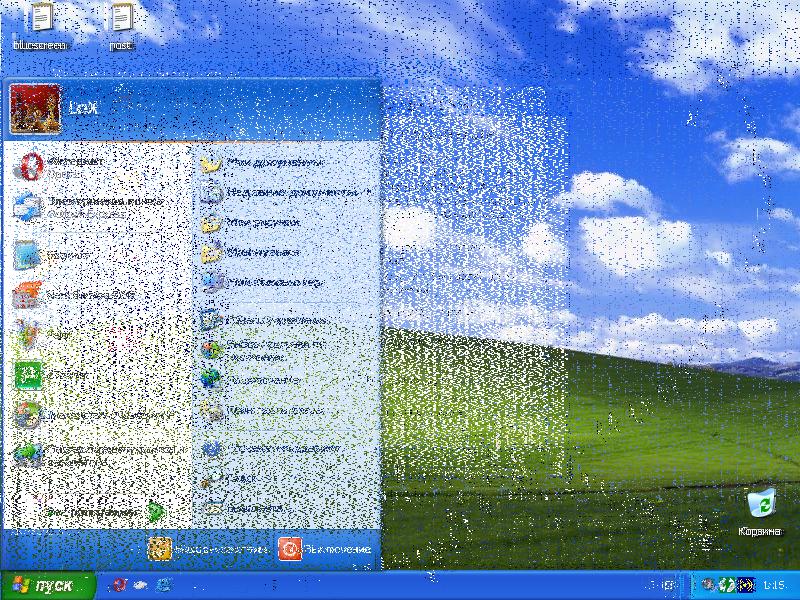Click the system tray clock
800x600 pixels.
[x=774, y=585]
